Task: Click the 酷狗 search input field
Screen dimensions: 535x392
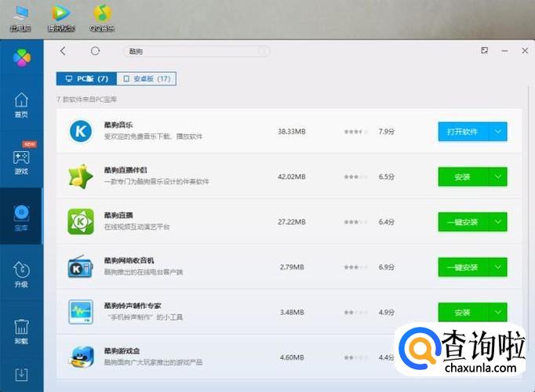Action: 196,52
